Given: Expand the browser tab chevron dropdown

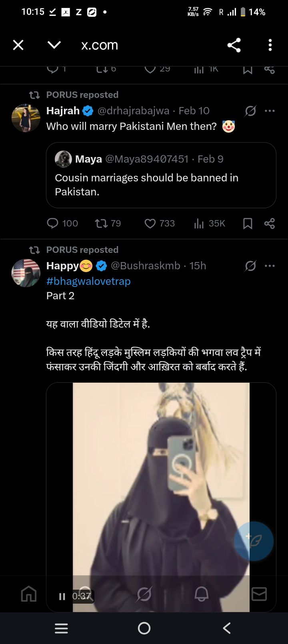Looking at the screenshot, I should click(54, 45).
